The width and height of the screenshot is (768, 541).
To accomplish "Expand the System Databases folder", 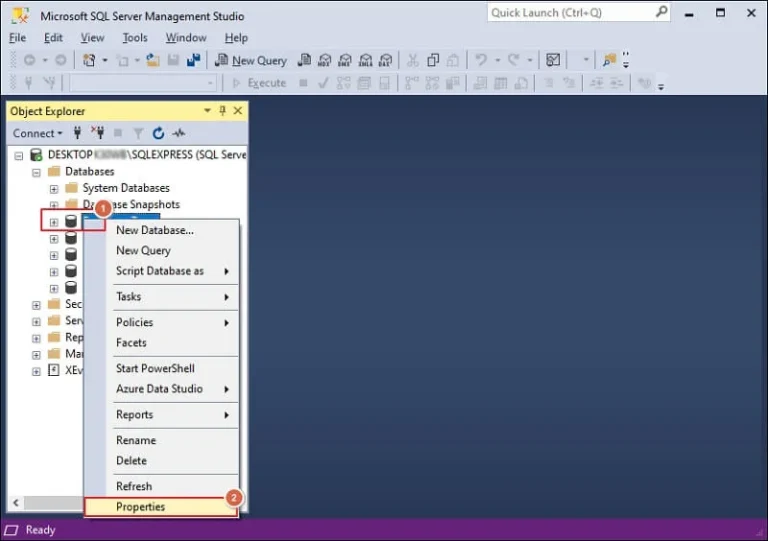I will click(x=54, y=189).
